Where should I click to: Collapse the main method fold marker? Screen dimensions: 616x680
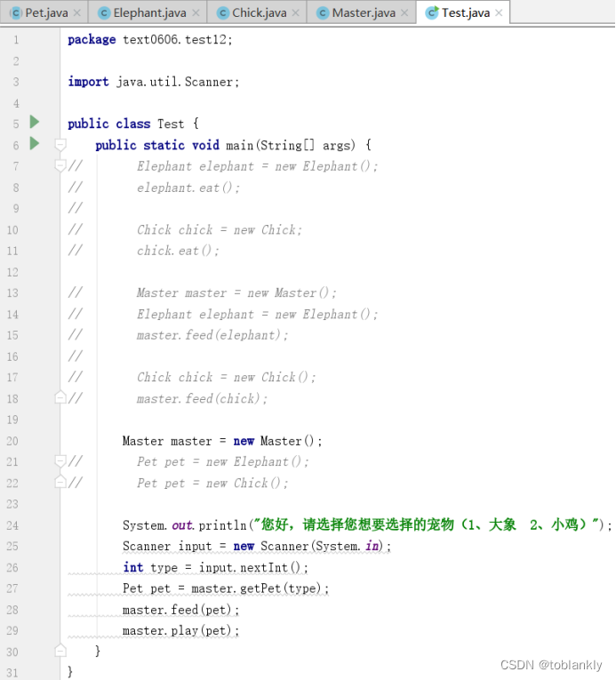[x=60, y=144]
